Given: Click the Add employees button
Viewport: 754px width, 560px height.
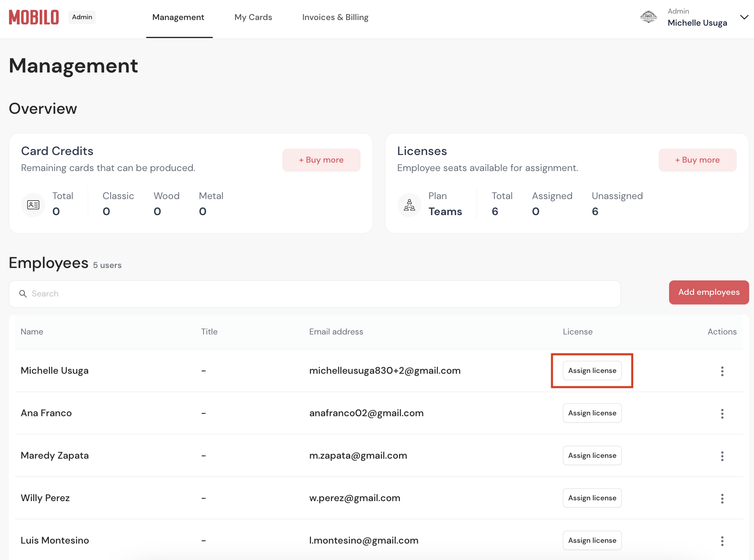Looking at the screenshot, I should pos(709,292).
